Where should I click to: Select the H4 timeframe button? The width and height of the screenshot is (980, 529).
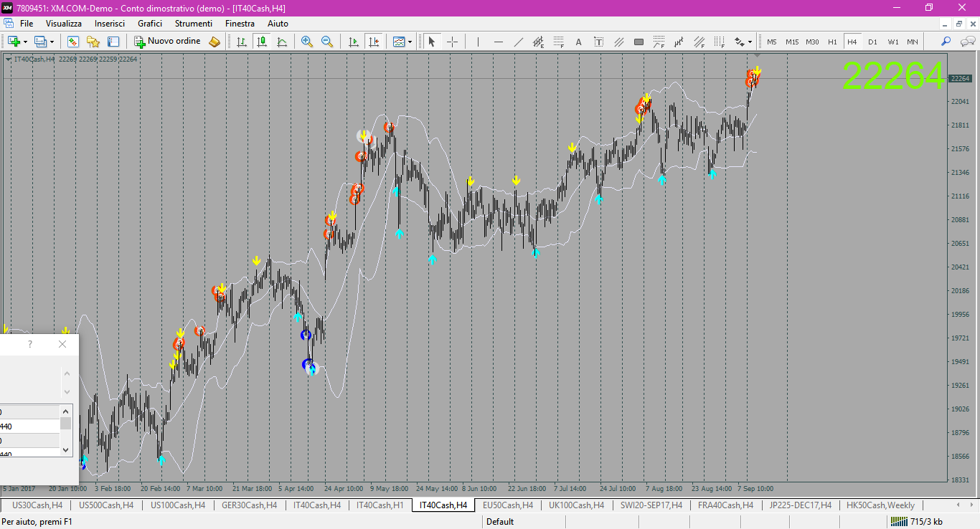point(852,42)
